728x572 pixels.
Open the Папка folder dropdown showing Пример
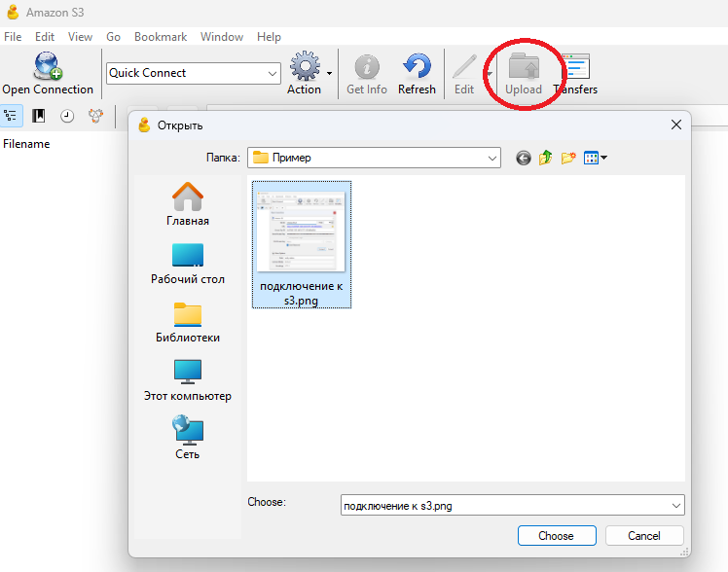pyautogui.click(x=491, y=158)
